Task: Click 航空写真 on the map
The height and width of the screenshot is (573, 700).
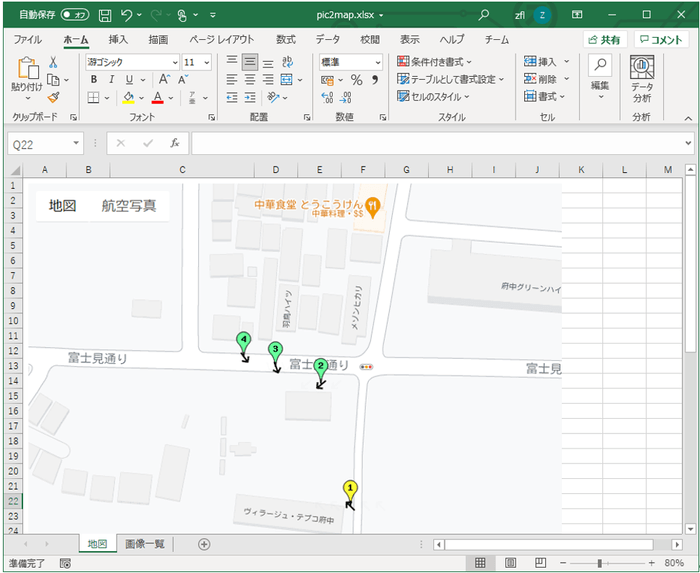Action: point(129,206)
